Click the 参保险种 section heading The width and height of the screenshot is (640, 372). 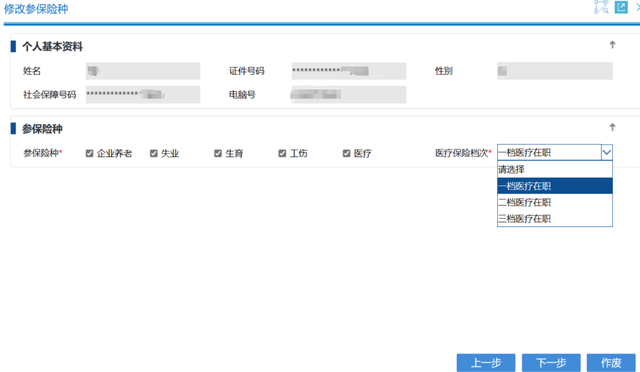pyautogui.click(x=42, y=129)
